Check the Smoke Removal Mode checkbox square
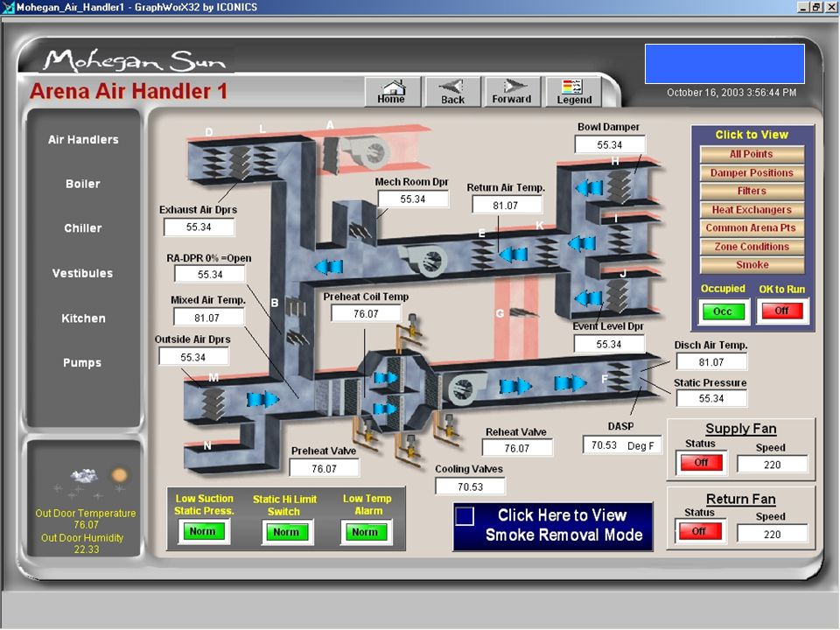 tap(465, 515)
